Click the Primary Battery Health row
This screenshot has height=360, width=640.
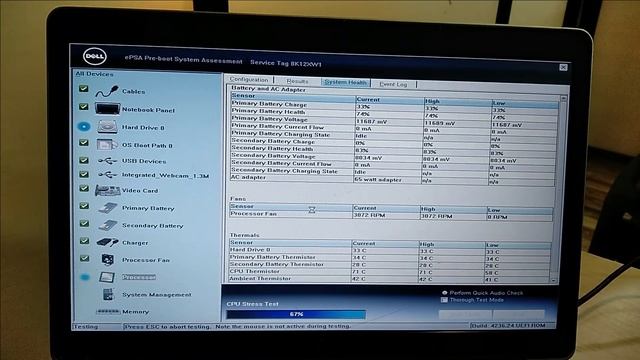[394, 114]
